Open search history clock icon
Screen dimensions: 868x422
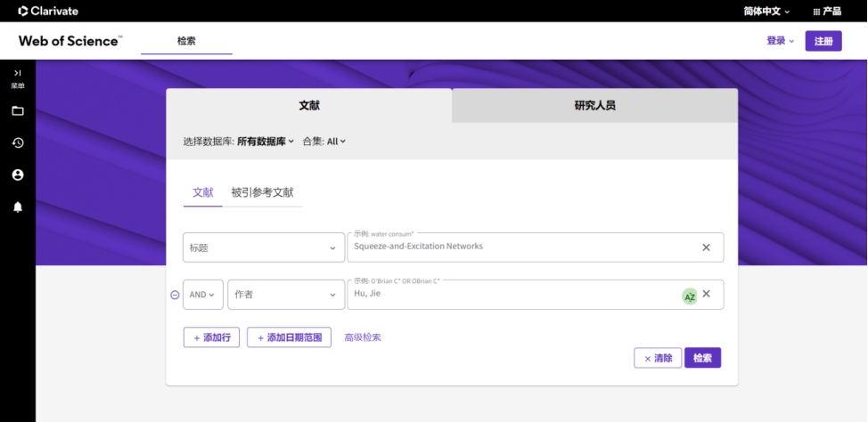[x=18, y=143]
